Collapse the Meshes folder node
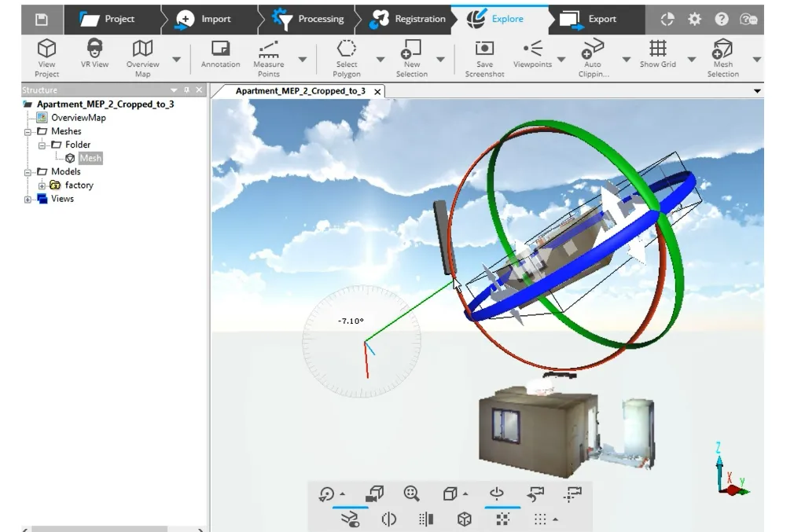 coord(28,132)
